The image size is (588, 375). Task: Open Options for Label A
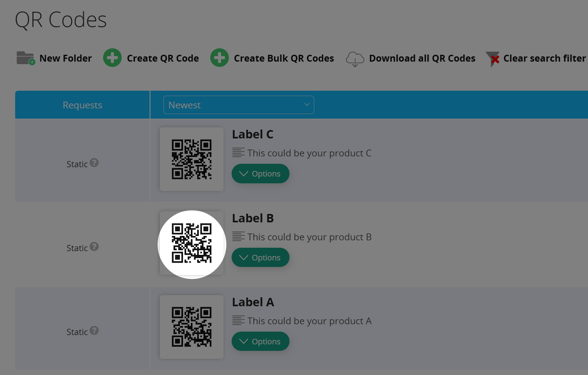pyautogui.click(x=260, y=341)
